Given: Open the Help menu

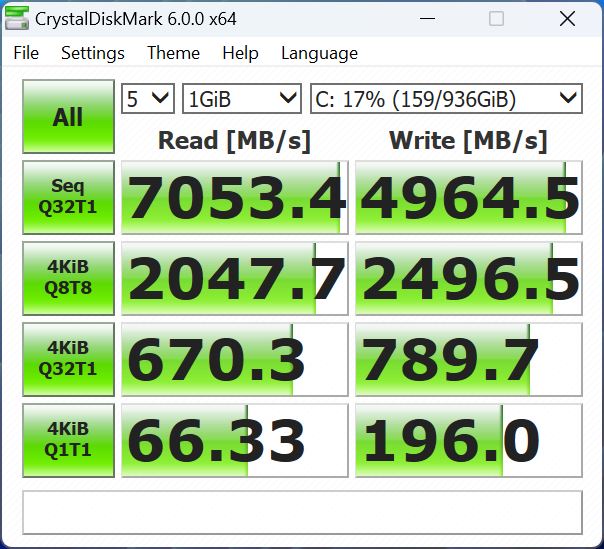Looking at the screenshot, I should [240, 53].
